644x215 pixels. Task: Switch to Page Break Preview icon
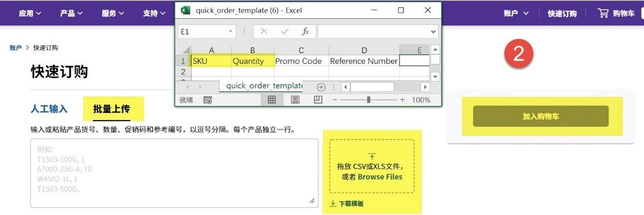point(318,100)
